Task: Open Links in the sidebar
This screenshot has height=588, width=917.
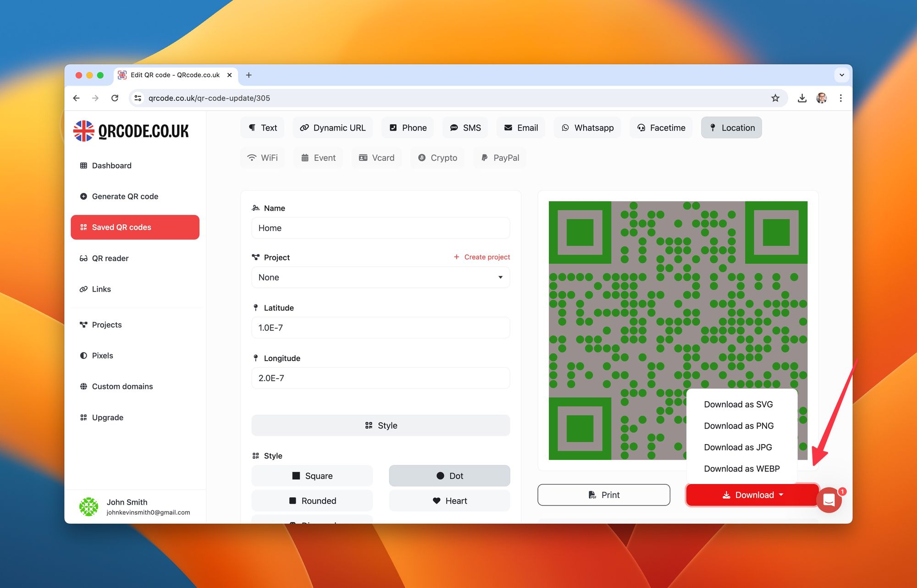Action: [x=135, y=289]
